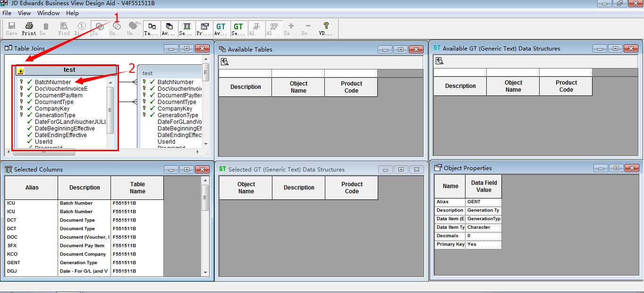This screenshot has width=644, height=293.
Task: Click the VD help question mark icon
Action: [326, 28]
